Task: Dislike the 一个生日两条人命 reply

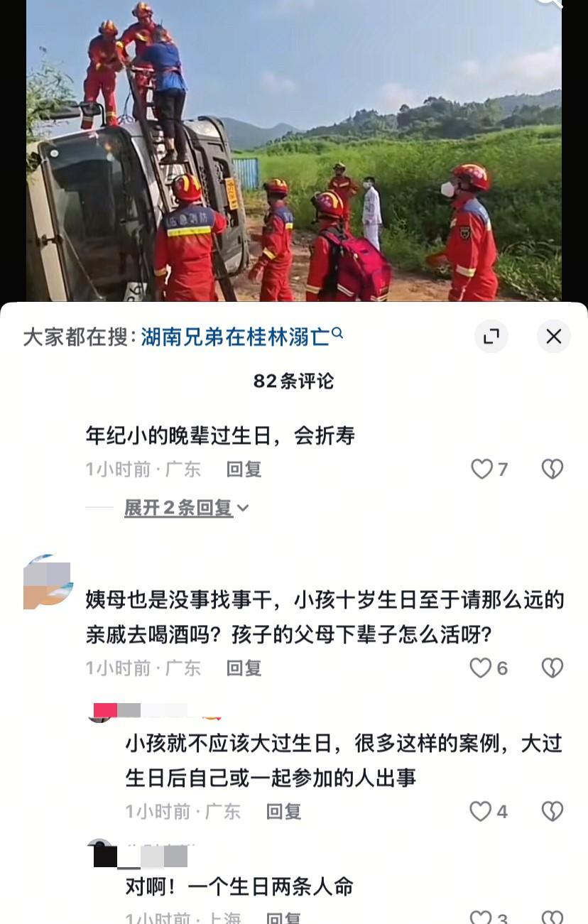Action: click(552, 916)
